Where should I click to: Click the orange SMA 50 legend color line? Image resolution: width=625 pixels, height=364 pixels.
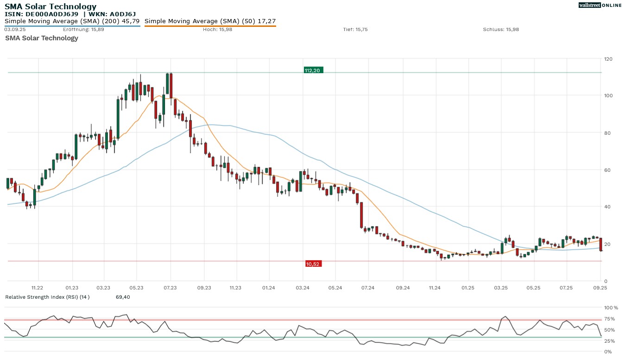(x=210, y=26)
